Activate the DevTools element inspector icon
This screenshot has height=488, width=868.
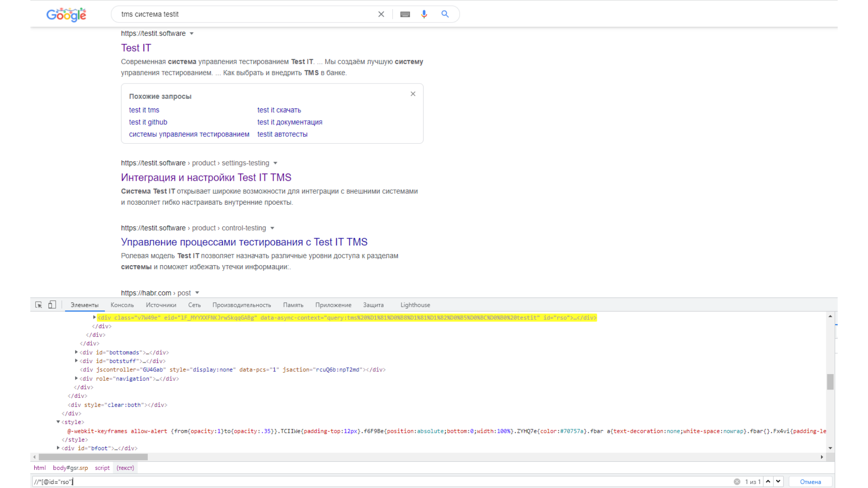point(39,305)
